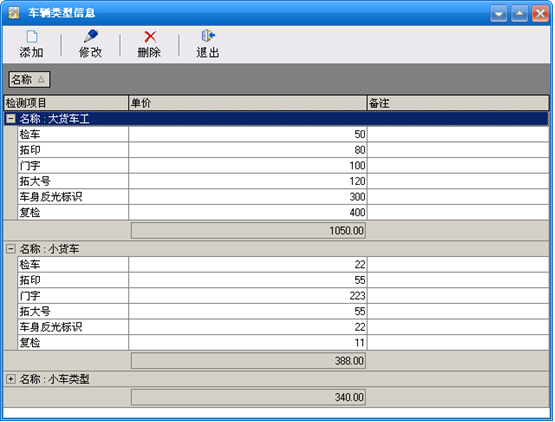The width and height of the screenshot is (555, 422).
Task: Click the app icon in title bar
Action: tap(14, 13)
